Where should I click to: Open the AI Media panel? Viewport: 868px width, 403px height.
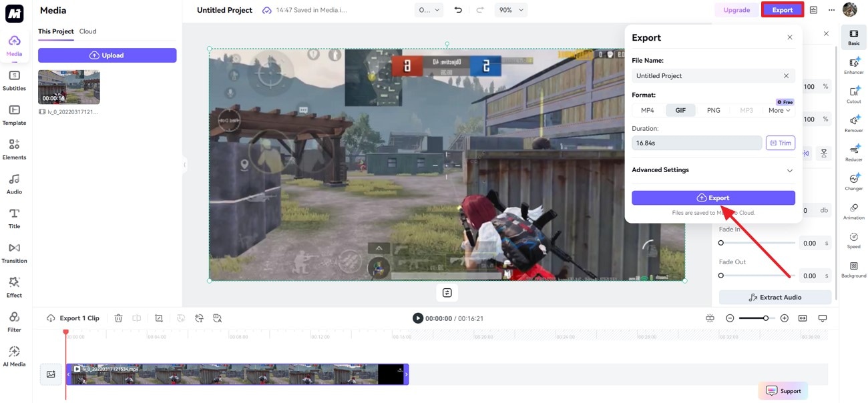tap(14, 356)
